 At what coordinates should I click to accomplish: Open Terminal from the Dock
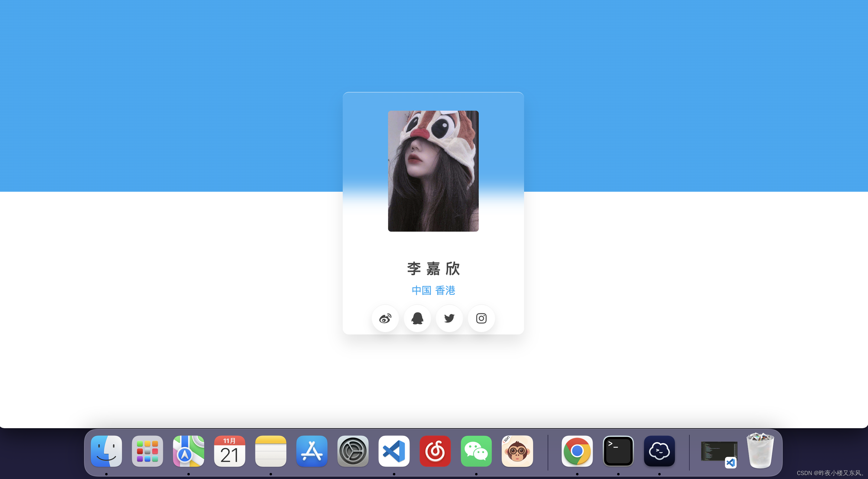[x=618, y=451]
